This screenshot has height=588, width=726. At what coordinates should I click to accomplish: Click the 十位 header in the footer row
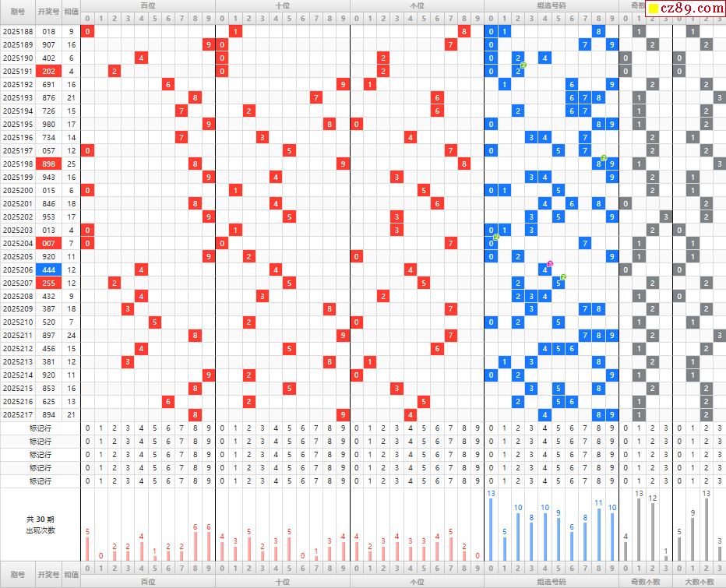(x=283, y=582)
